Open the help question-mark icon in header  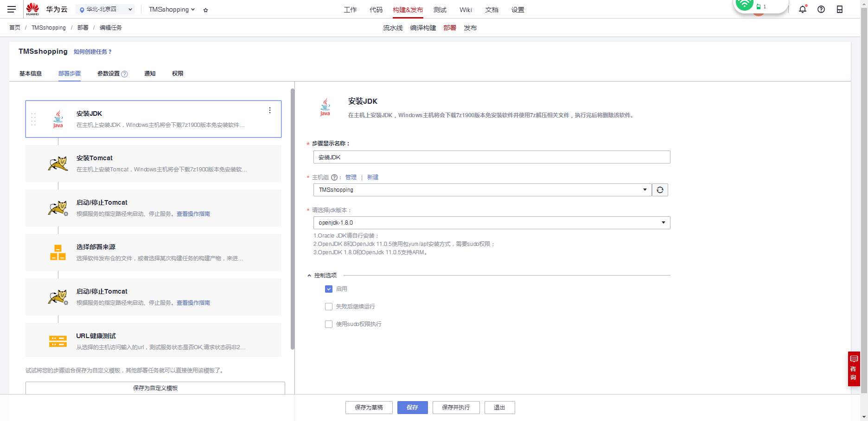(821, 9)
